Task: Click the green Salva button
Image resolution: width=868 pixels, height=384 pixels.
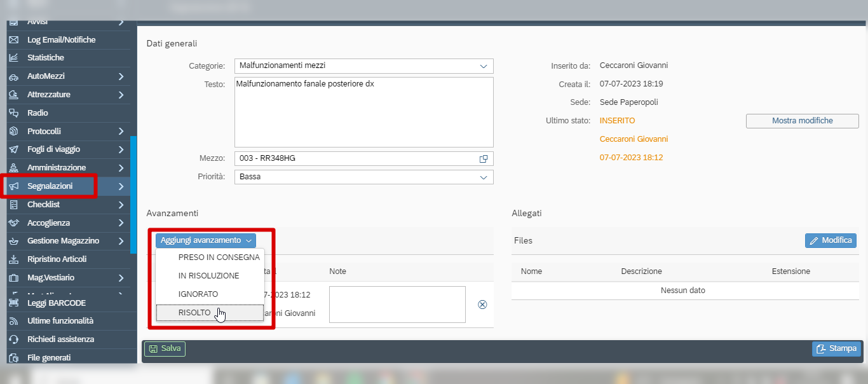Action: pyautogui.click(x=165, y=348)
